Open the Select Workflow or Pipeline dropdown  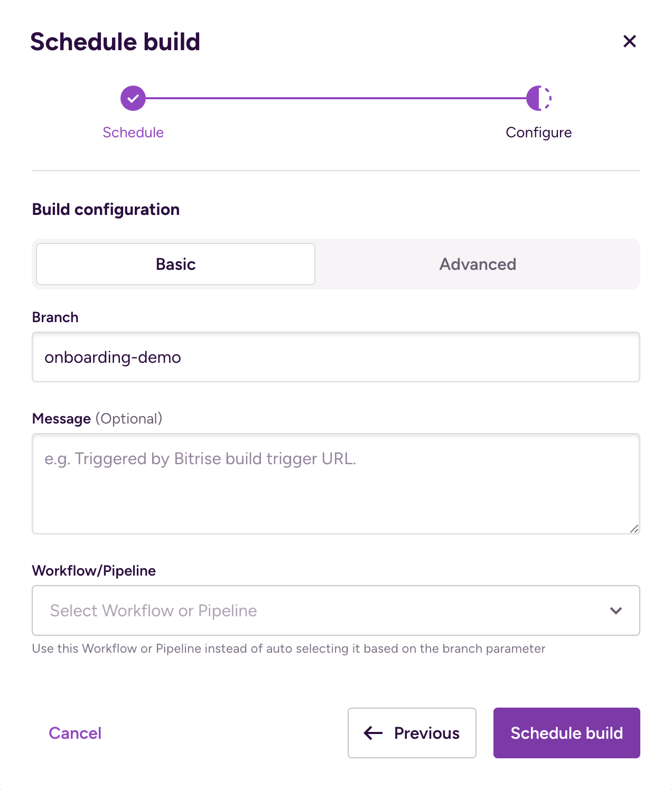317,610
